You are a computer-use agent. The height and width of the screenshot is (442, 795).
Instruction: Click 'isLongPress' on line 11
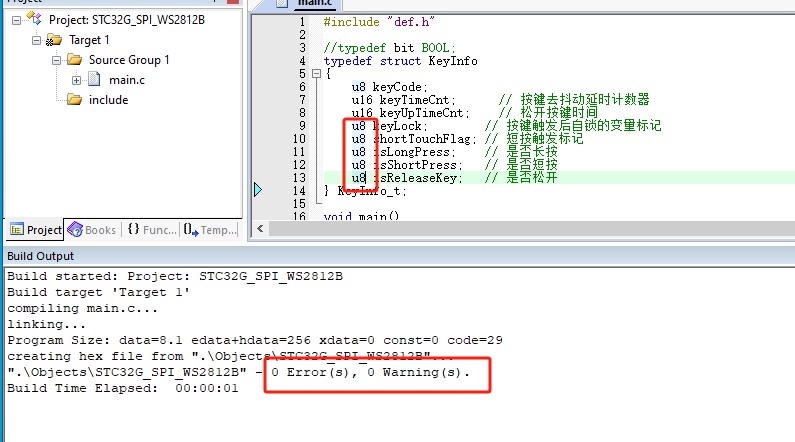412,152
